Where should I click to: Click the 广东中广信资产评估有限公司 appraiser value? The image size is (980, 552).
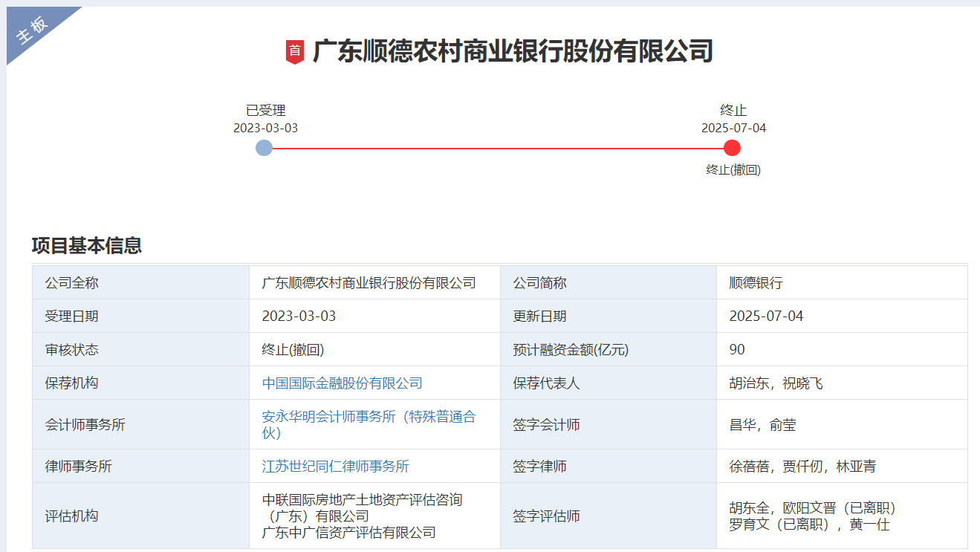coord(349,532)
